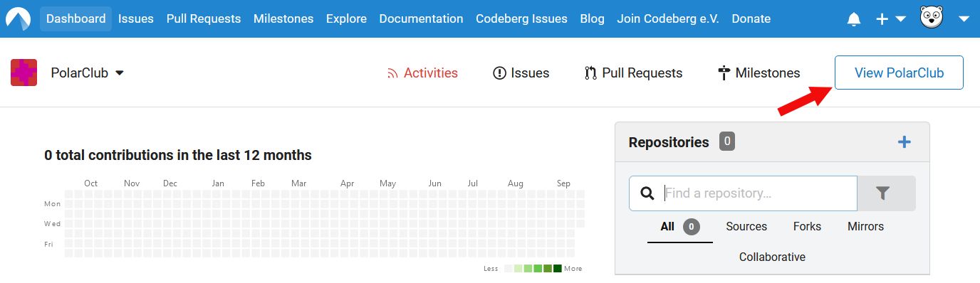
Task: Click the PolarClub organization avatar
Action: [24, 73]
